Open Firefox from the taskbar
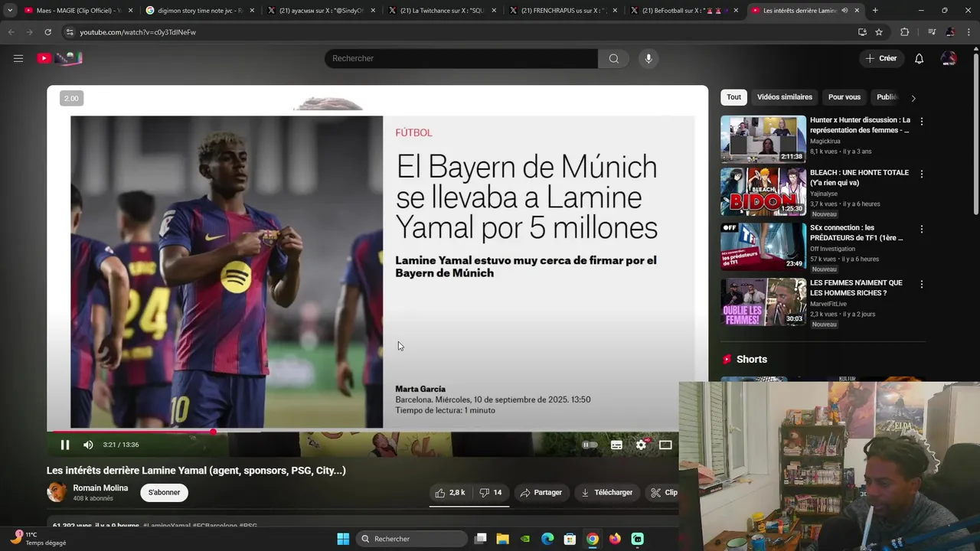The width and height of the screenshot is (980, 551). pos(615,539)
